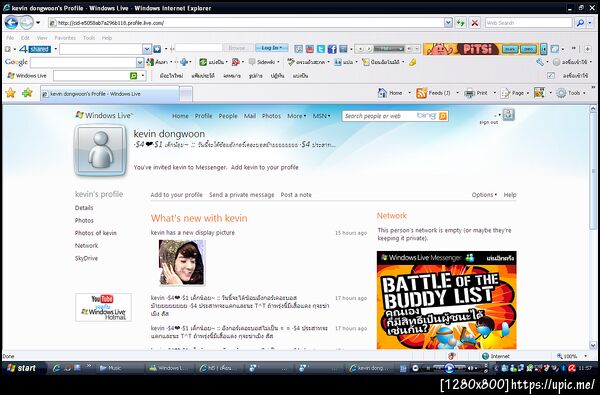
Task: Open the MSN dropdown in Windows Live nav
Action: coord(321,116)
